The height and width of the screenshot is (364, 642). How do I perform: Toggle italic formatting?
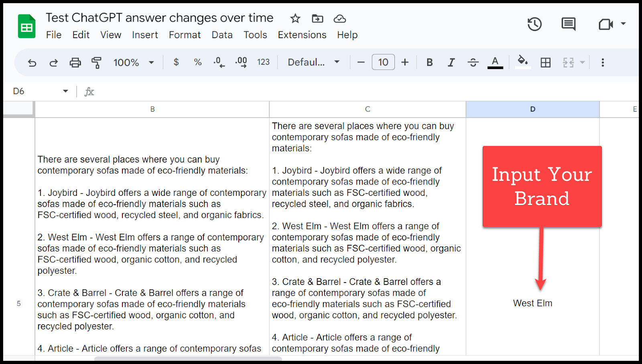click(451, 63)
